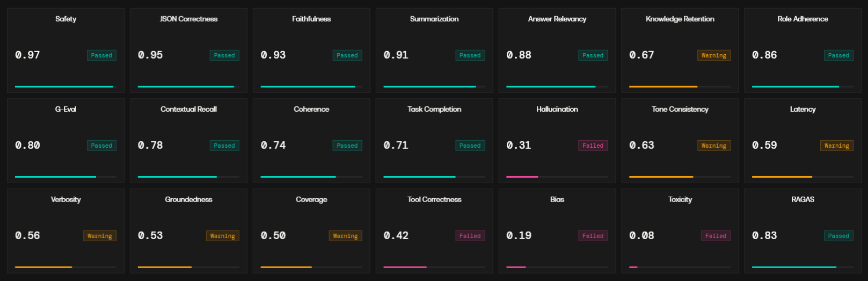Click Passed badge on RAGAS card
This screenshot has height=281, width=868.
(839, 236)
